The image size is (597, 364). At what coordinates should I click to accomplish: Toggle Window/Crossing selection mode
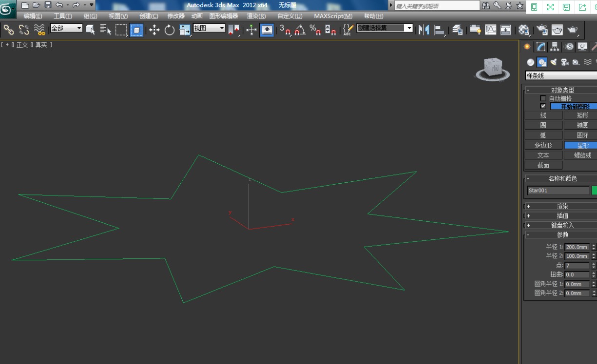pyautogui.click(x=136, y=30)
